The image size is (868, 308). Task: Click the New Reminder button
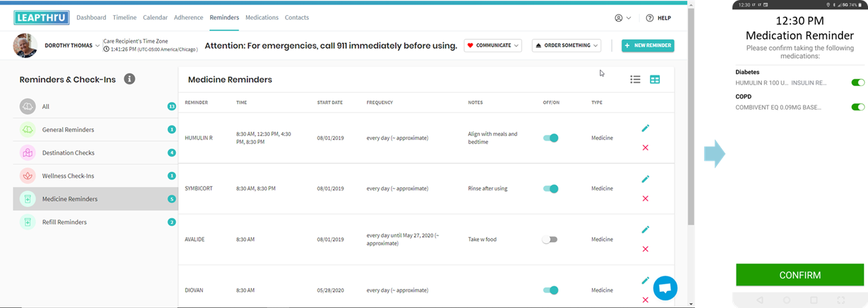tap(648, 46)
